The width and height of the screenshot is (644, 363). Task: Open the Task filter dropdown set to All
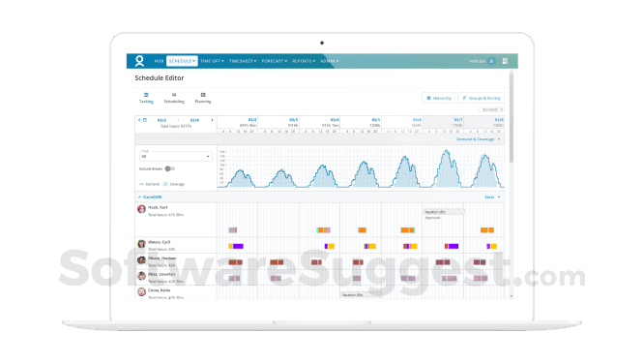175,156
